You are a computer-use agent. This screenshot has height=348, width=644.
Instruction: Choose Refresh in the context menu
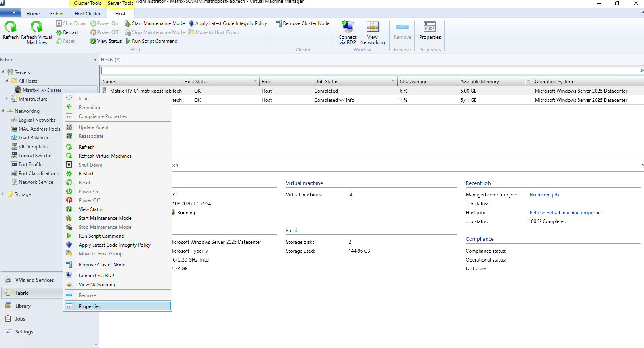[x=118, y=147]
